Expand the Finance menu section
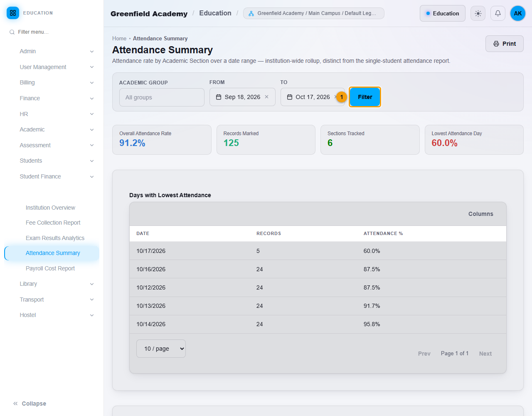The width and height of the screenshot is (532, 416). coord(57,98)
